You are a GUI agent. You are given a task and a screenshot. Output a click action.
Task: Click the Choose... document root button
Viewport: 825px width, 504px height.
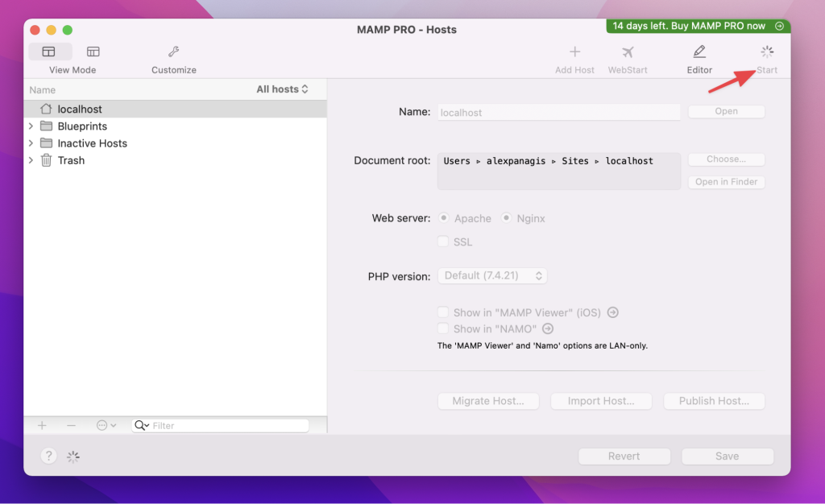point(726,159)
